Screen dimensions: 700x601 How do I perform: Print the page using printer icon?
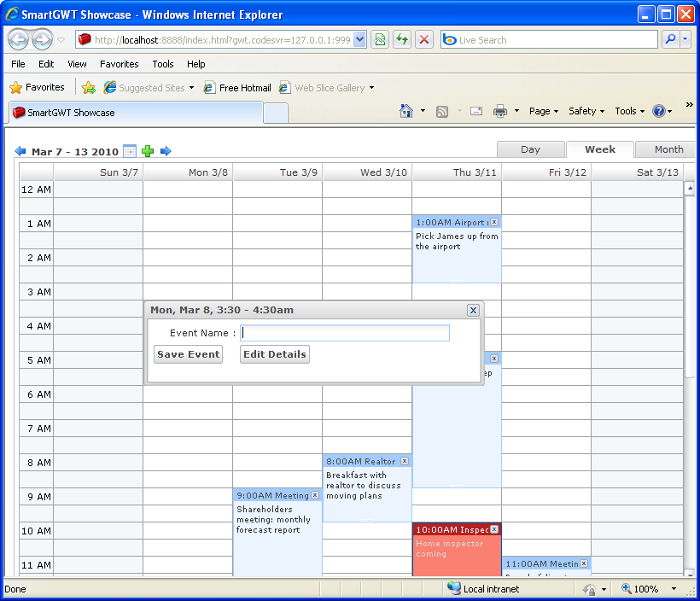pos(500,111)
